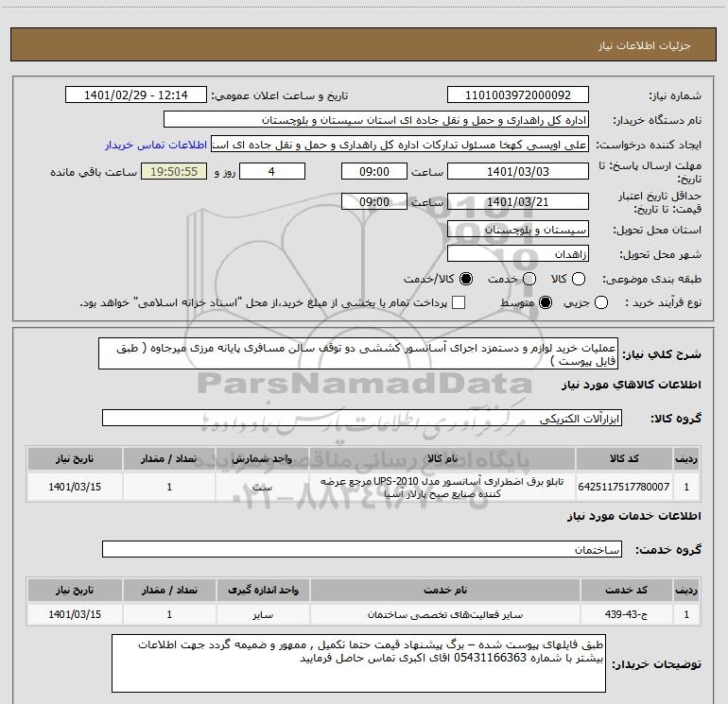The image size is (728, 704).
Task: Click the شماره نیاز number field
Action: click(518, 95)
